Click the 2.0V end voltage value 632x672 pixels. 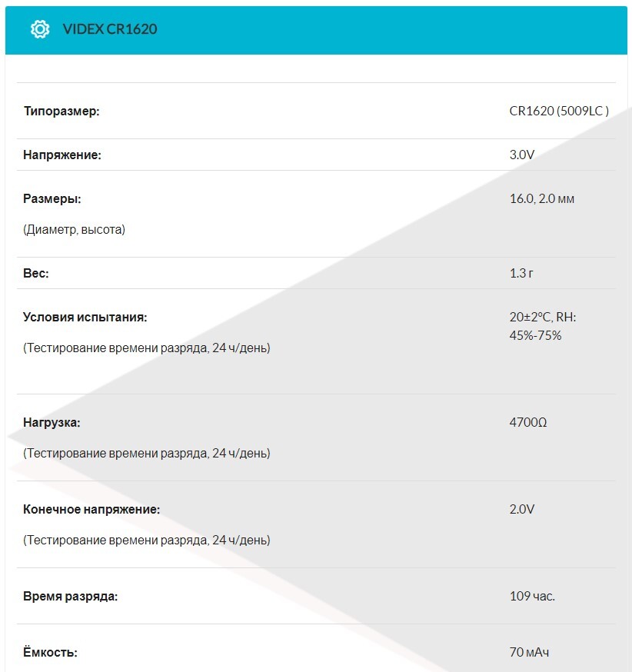(x=522, y=510)
